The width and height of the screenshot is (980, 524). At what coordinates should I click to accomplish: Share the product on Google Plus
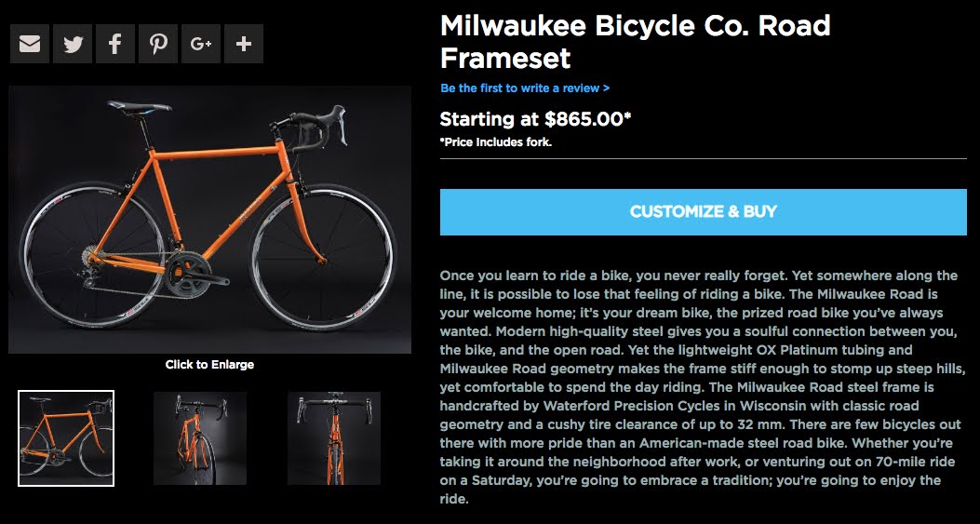[x=201, y=44]
